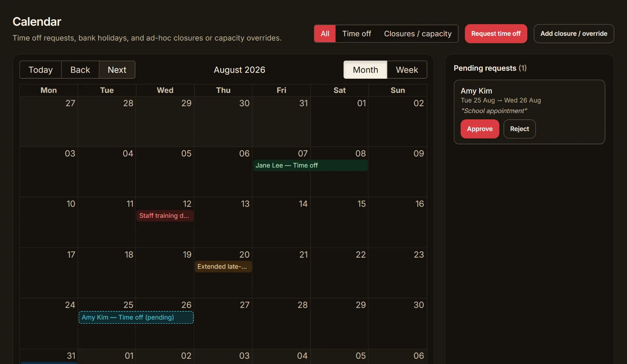This screenshot has height=364, width=627.
Task: Select date 23 August
Action: pos(419,255)
